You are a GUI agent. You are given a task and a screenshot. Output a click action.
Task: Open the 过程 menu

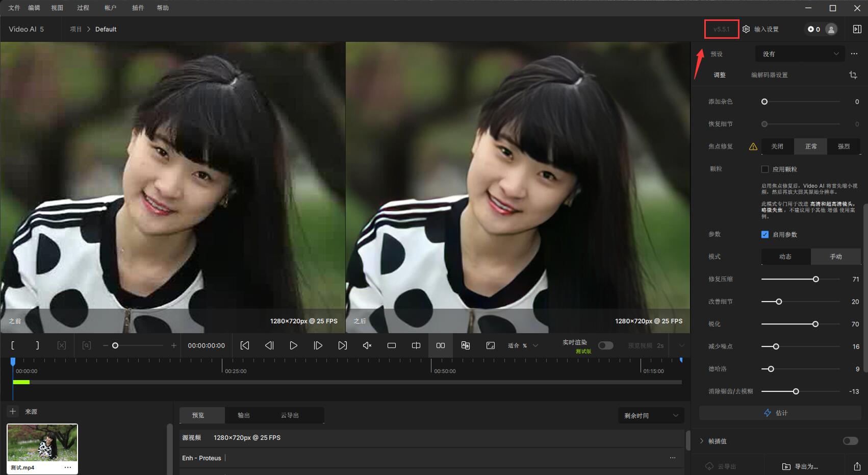[x=83, y=8]
